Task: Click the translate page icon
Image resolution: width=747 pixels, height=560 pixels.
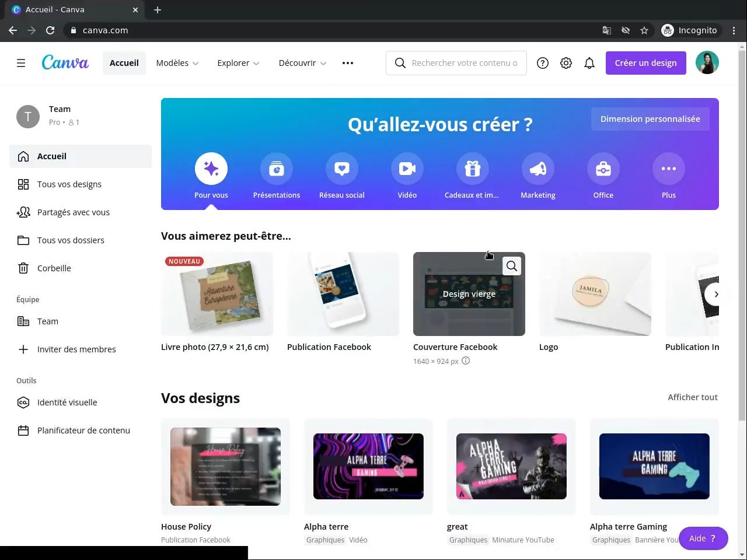Action: (x=607, y=30)
